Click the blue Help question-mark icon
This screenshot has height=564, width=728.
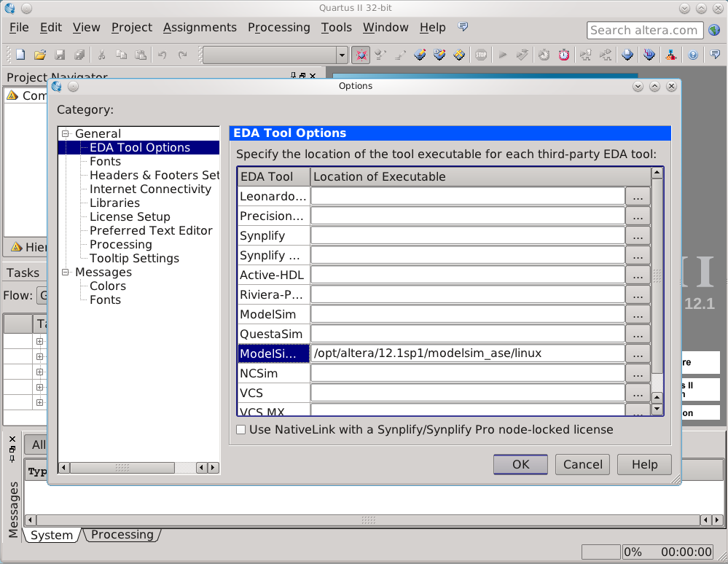pyautogui.click(x=693, y=55)
